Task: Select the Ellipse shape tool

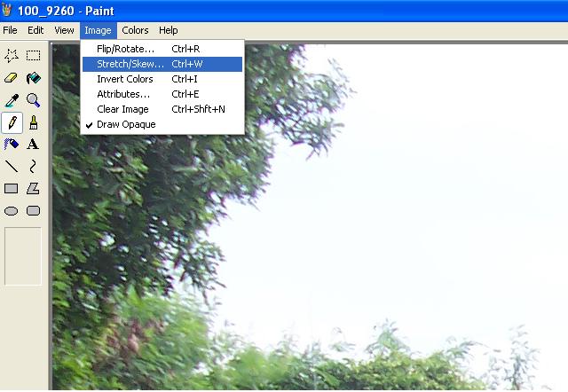Action: tap(12, 211)
